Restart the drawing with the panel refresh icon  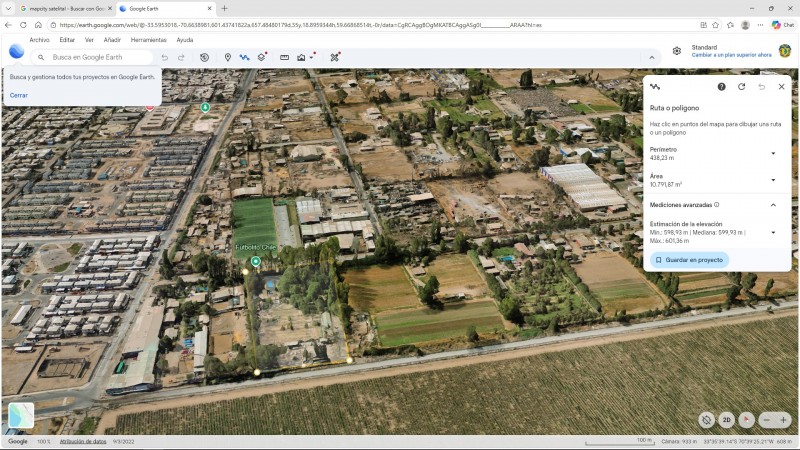[x=741, y=87]
